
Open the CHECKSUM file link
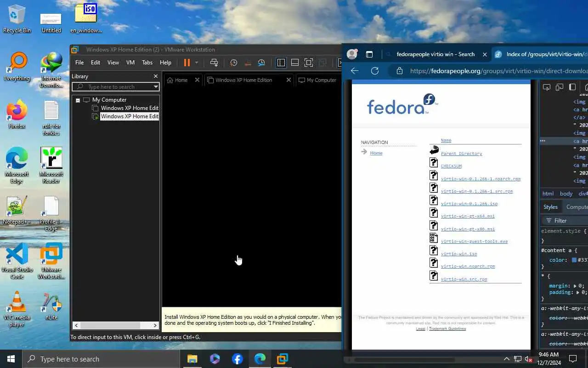(451, 166)
